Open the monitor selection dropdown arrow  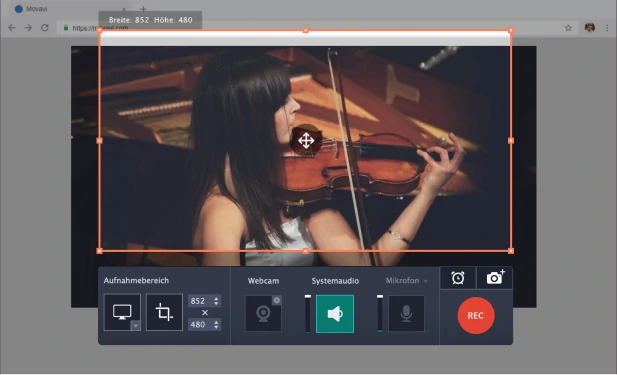coord(135,326)
